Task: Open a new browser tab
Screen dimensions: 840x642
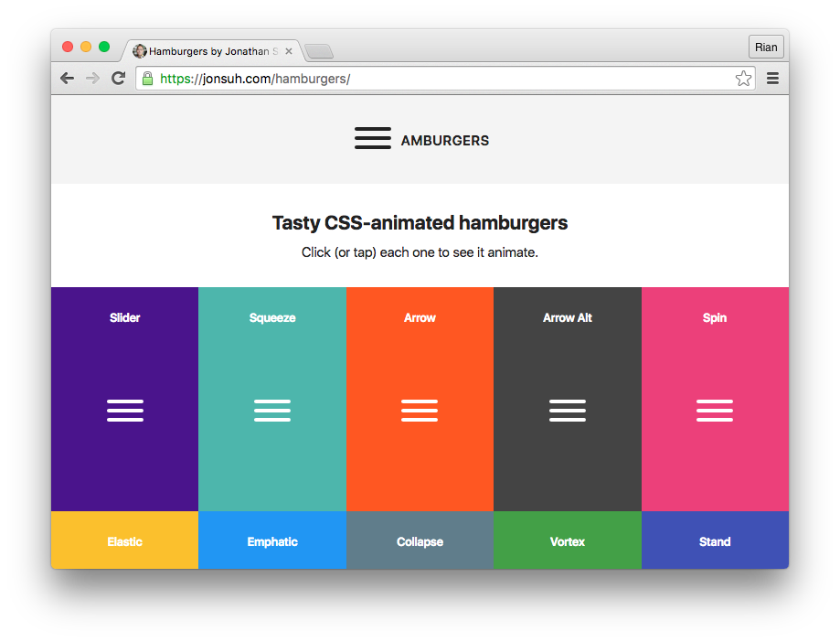Action: pos(318,51)
